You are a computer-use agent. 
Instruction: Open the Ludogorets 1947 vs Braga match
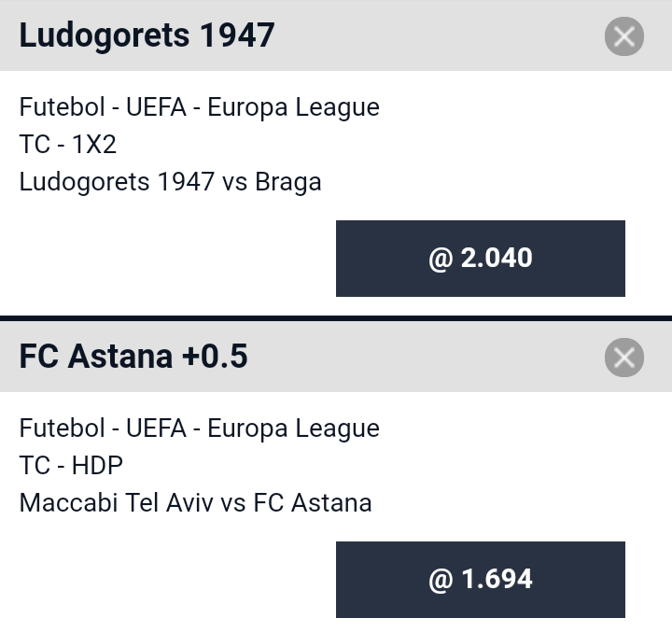pyautogui.click(x=170, y=182)
